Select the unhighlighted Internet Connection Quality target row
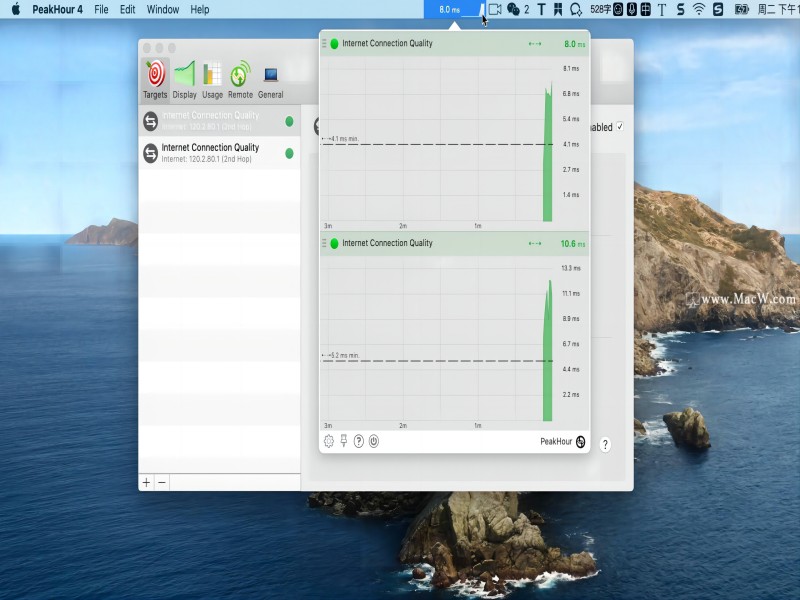 pyautogui.click(x=219, y=153)
